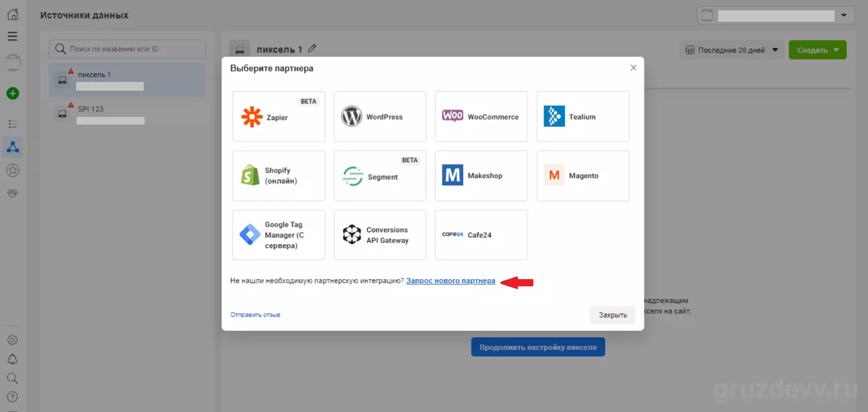Click the Источники данных page title
This screenshot has width=868, height=412.
tap(84, 15)
